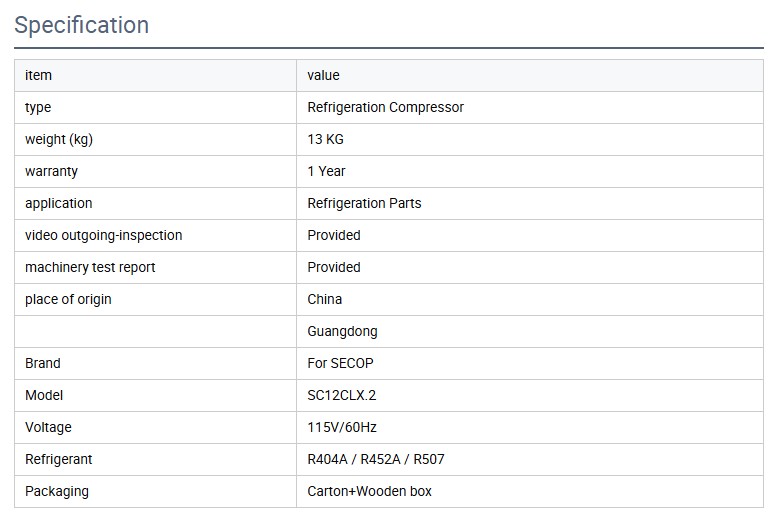Click the Guangdong value cell
This screenshot has height=520, width=778.
point(342,331)
